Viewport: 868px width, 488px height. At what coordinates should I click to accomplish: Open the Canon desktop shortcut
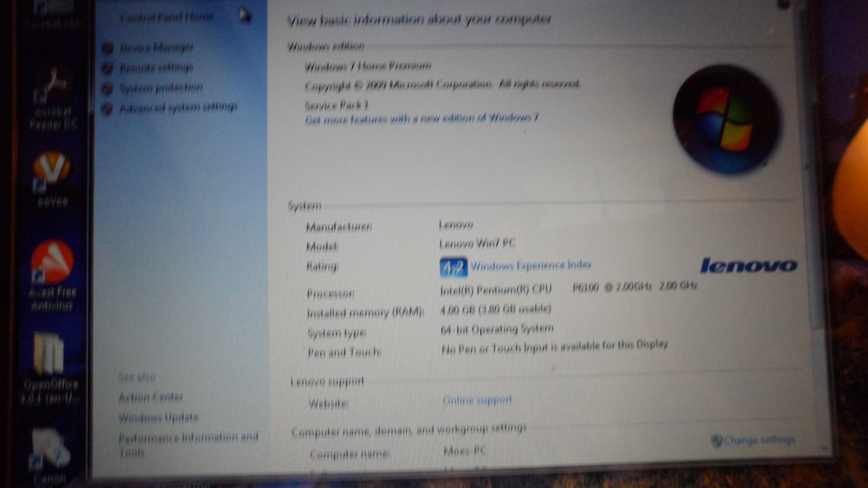(50, 457)
